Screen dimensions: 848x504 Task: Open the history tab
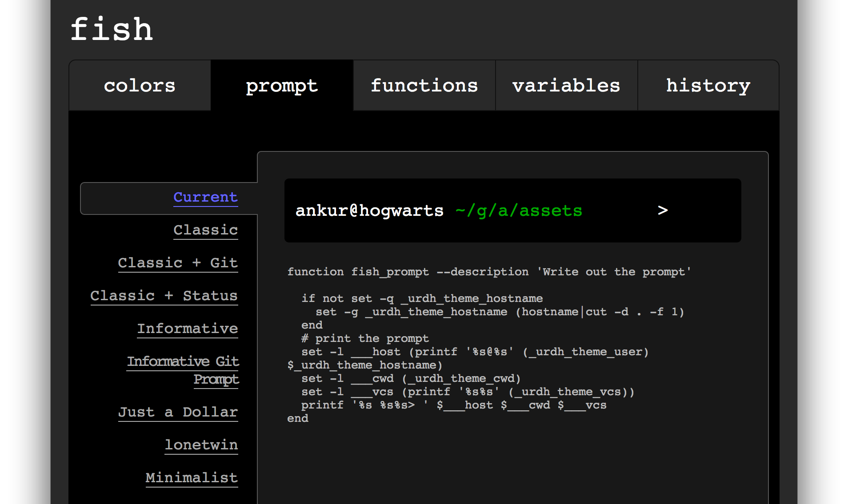708,85
